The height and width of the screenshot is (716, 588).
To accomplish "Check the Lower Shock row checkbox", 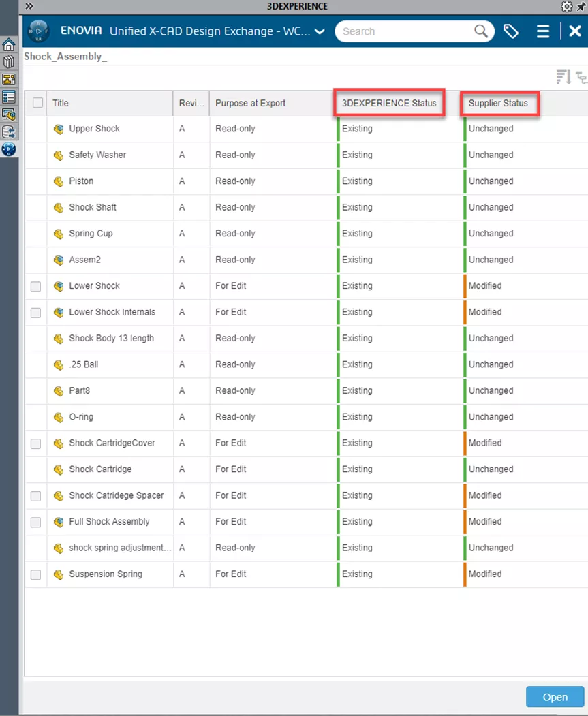I will pos(35,286).
